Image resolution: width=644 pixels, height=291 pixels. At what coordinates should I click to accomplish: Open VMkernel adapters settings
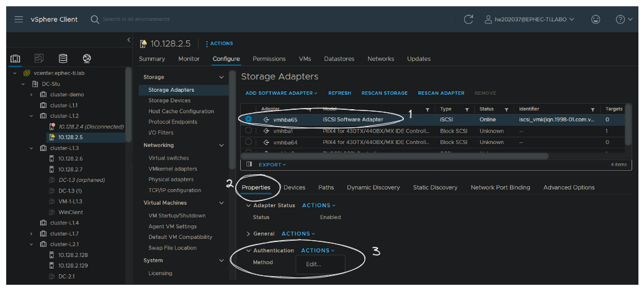(x=172, y=169)
